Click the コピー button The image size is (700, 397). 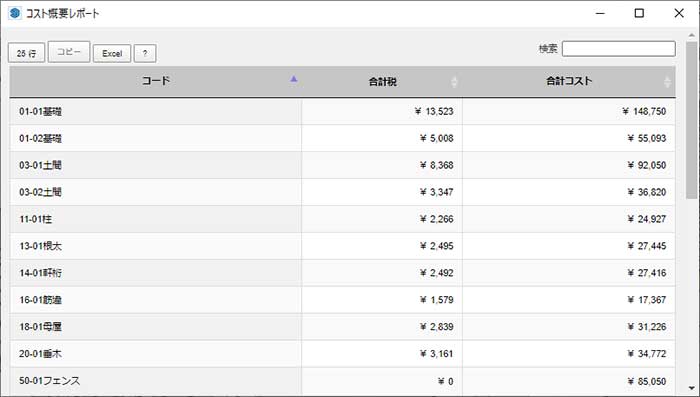(69, 52)
